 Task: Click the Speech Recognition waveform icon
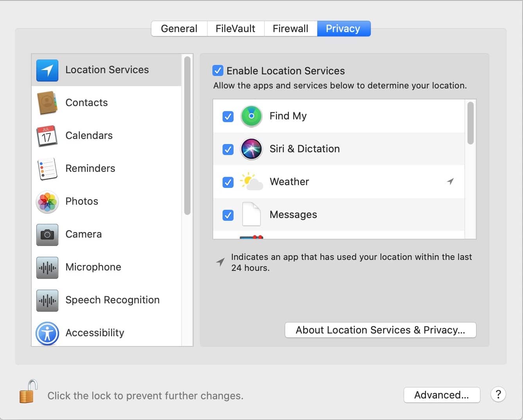pos(47,300)
